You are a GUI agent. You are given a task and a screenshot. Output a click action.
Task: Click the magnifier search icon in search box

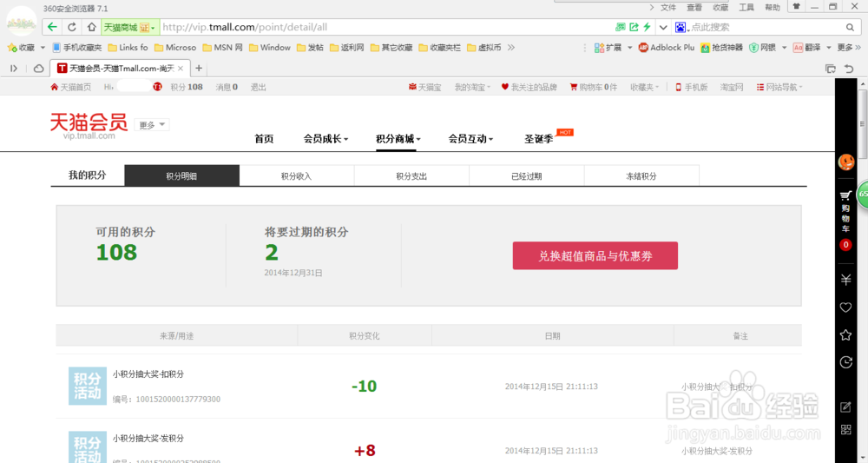click(850, 27)
